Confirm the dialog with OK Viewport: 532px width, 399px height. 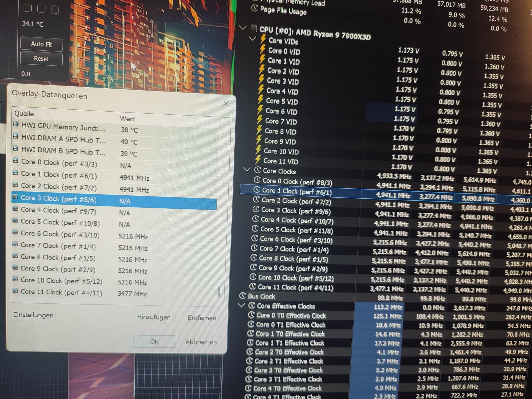coord(154,341)
